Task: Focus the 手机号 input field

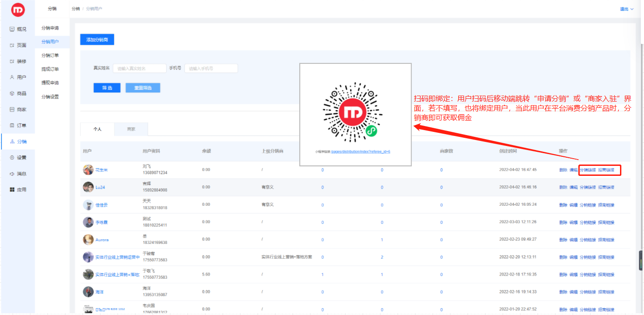Action: pos(211,68)
